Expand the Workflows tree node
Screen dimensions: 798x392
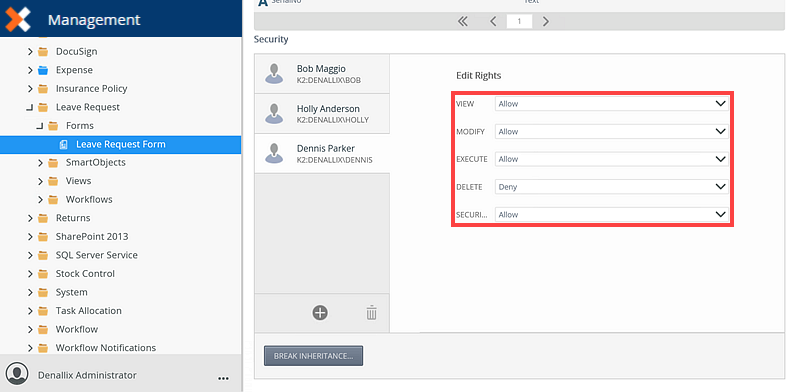pos(41,200)
